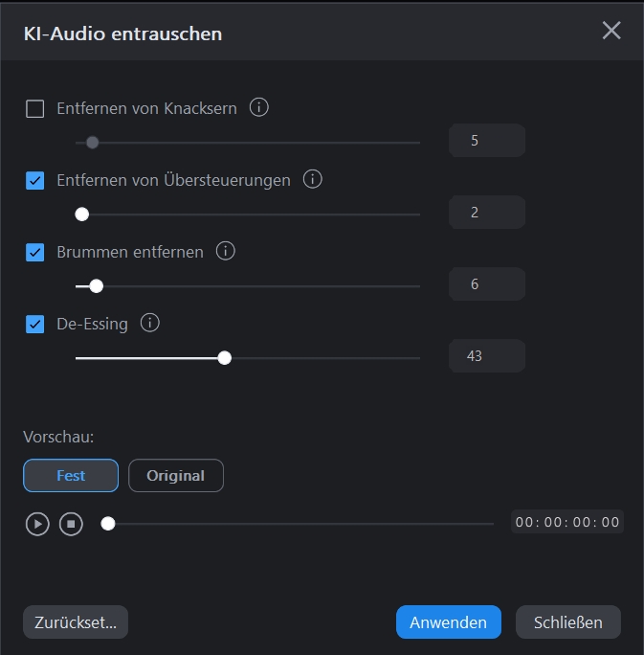Click the preview playback position handle
Image resolution: width=644 pixels, height=655 pixels.
(x=108, y=524)
